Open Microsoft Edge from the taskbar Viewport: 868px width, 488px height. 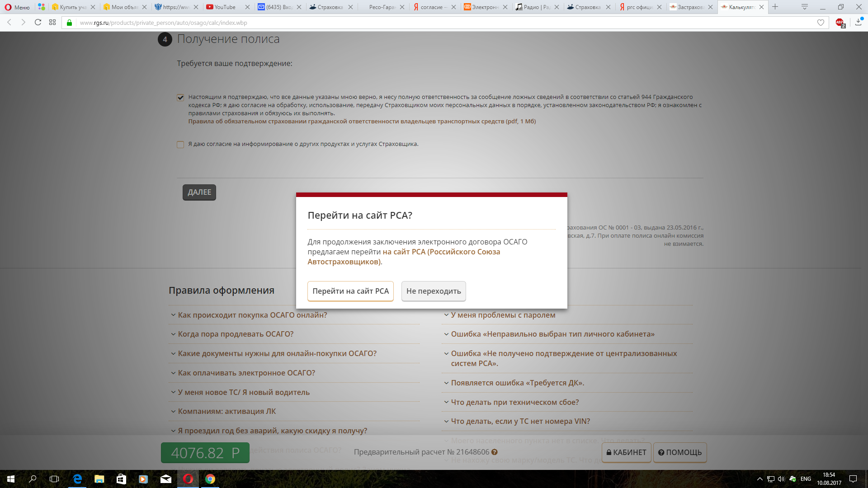click(x=77, y=479)
